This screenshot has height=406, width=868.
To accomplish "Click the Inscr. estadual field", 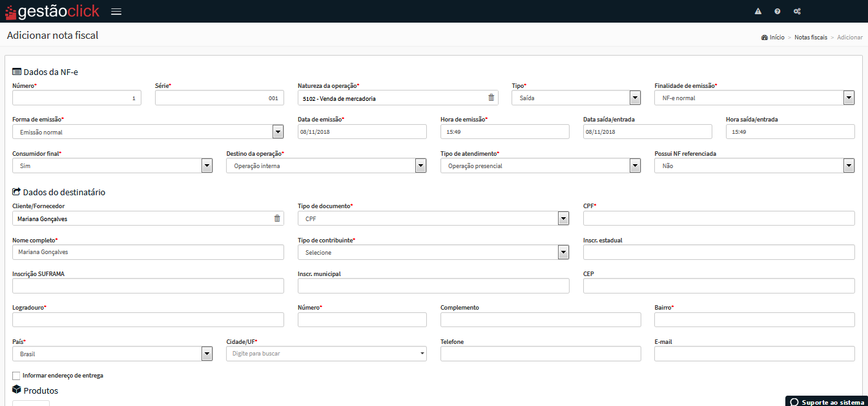I will point(719,252).
